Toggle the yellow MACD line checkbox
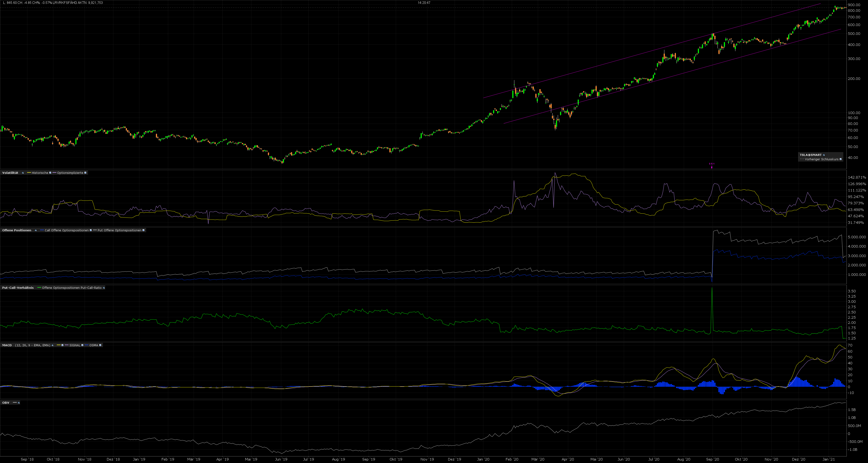 pos(62,345)
